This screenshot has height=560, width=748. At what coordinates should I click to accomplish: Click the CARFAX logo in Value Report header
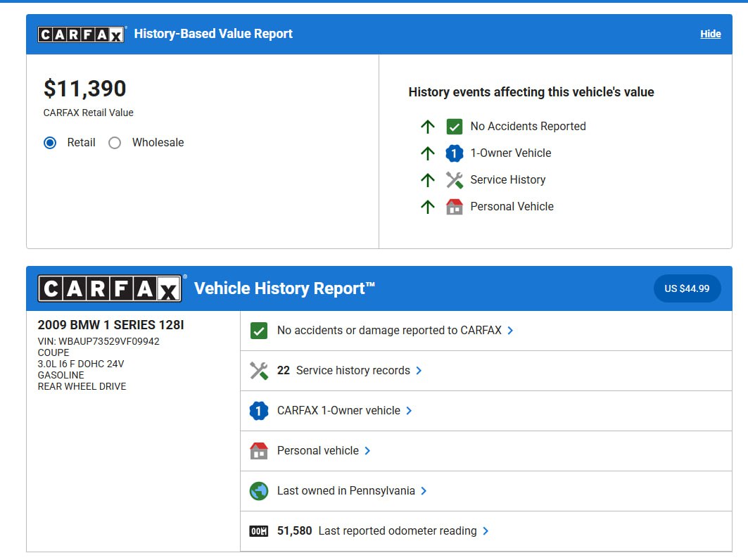click(x=82, y=34)
